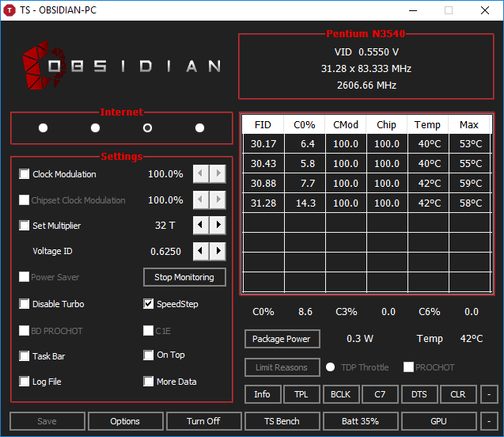Click the small dash button beside CLR

tap(490, 394)
